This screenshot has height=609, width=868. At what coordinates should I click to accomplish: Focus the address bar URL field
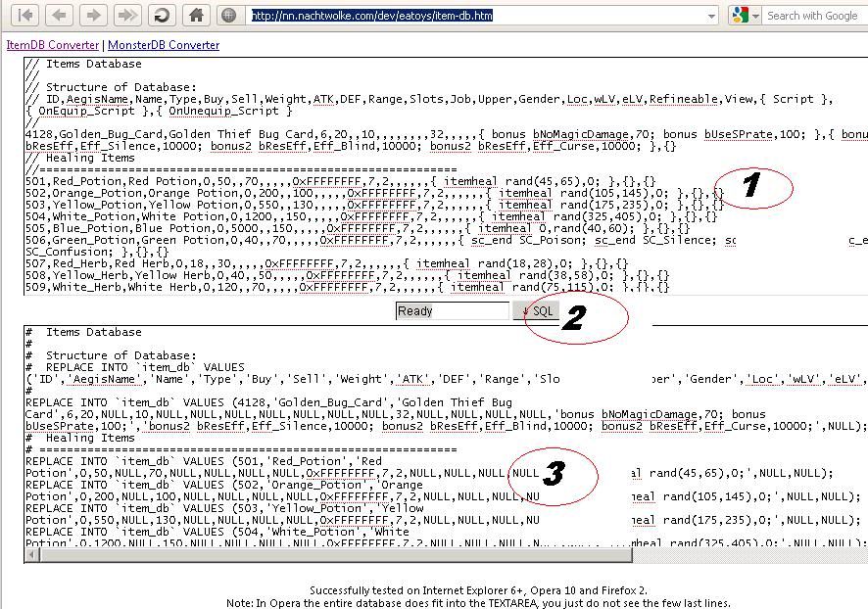tap(470, 16)
